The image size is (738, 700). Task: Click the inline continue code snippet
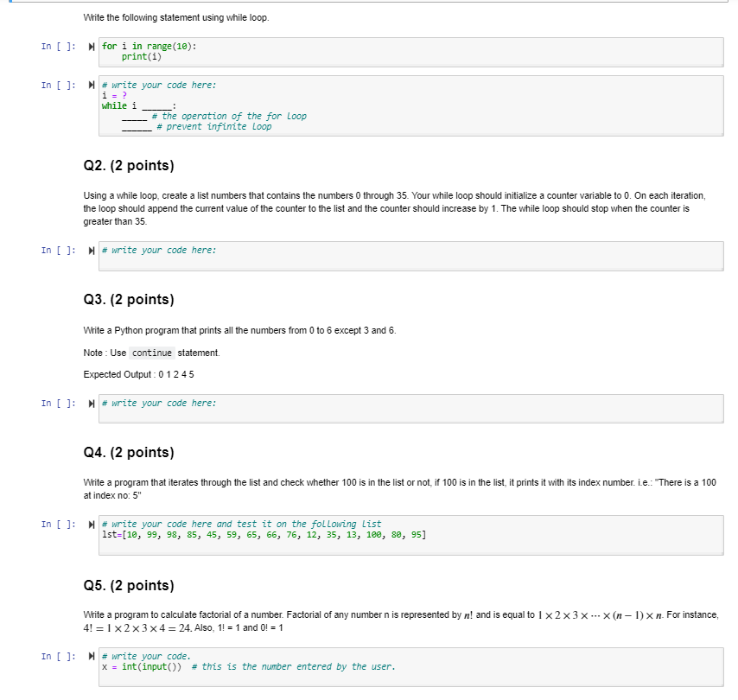click(151, 353)
